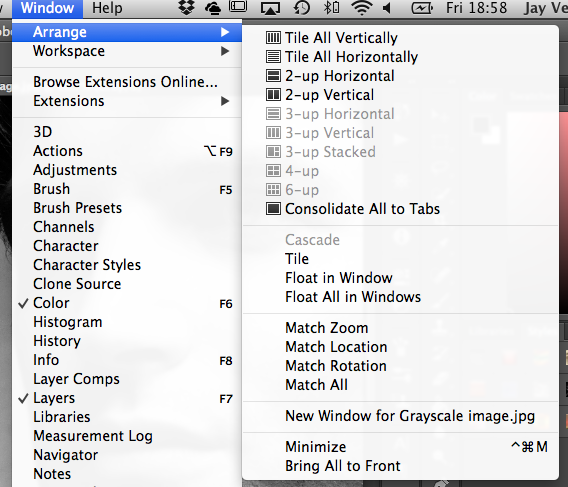Click Browse Extensions Online
The height and width of the screenshot is (487, 568).
click(125, 82)
